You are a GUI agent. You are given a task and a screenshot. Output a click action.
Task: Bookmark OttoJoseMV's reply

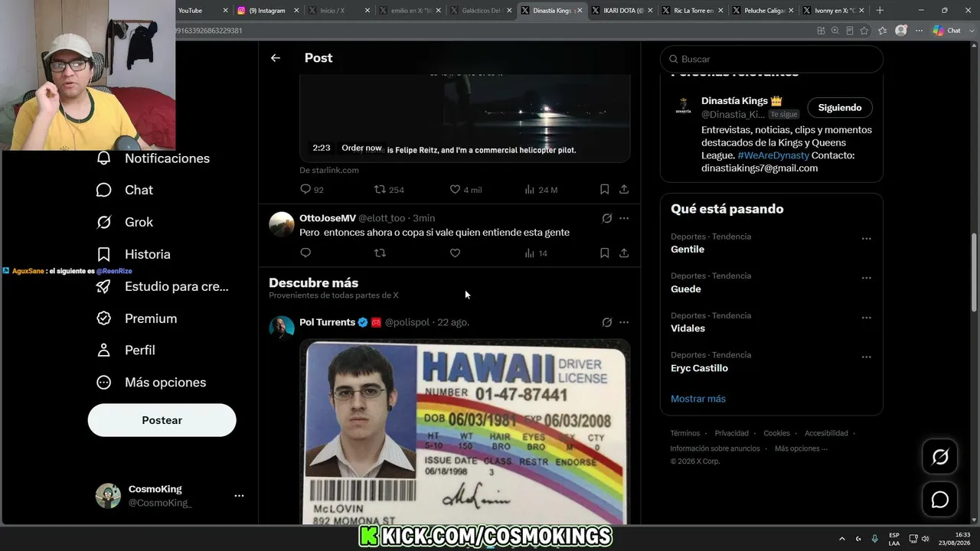click(x=605, y=253)
